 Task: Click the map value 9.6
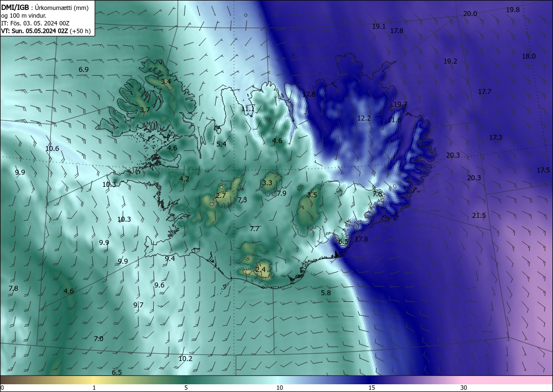159,285
